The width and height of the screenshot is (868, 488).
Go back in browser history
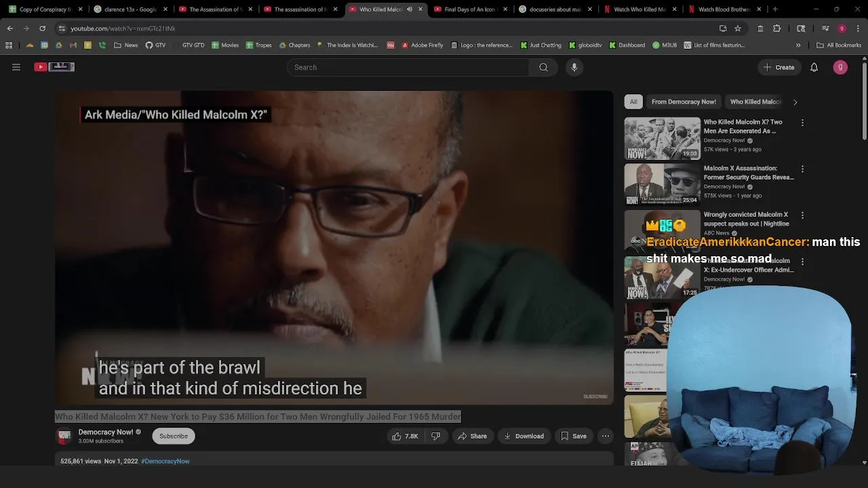(9, 28)
